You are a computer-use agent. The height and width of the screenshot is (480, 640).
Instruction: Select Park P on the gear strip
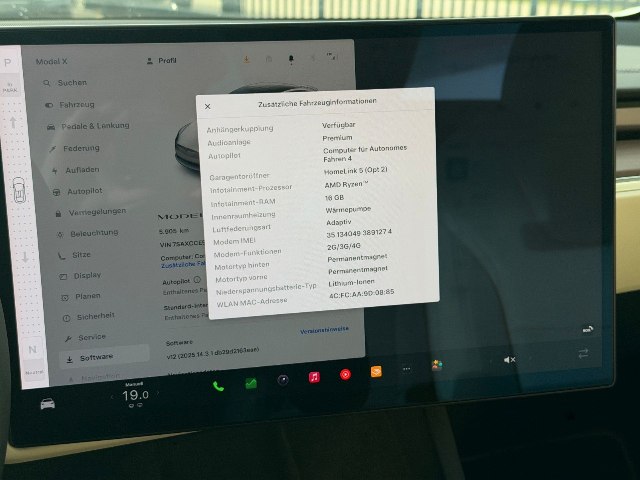[x=7, y=62]
